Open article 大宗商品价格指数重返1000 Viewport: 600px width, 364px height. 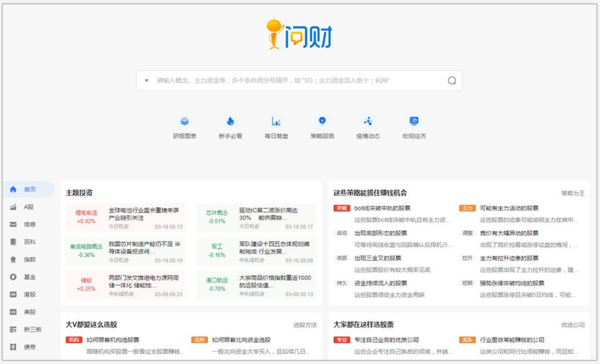coord(275,281)
